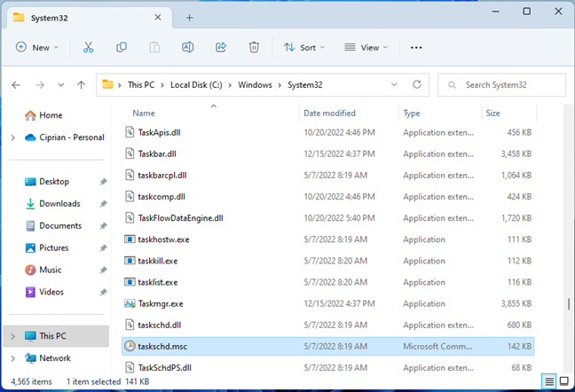Open Pictures in quick access
Screen dimensions: 575x392
(46, 248)
